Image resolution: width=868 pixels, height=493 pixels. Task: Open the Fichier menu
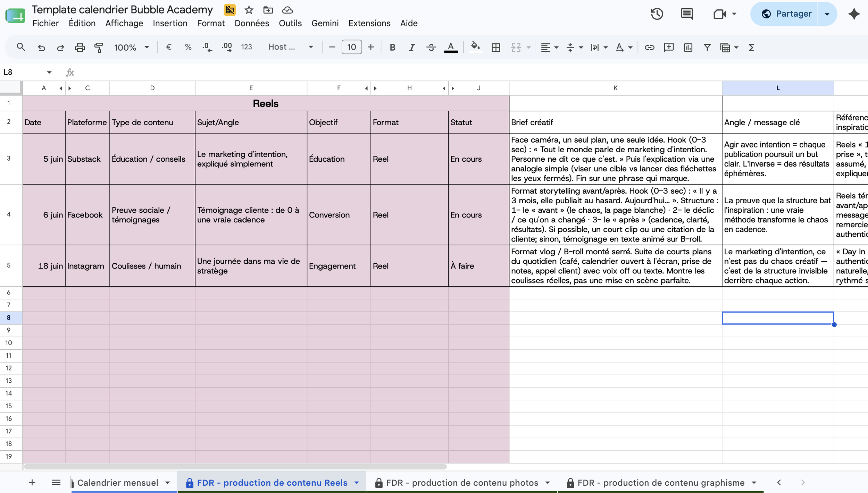coord(45,23)
